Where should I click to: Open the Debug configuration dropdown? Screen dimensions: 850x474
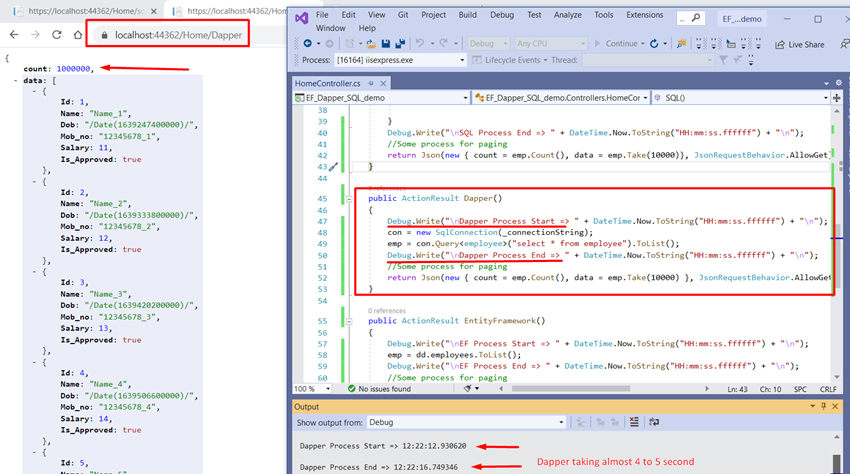(488, 43)
